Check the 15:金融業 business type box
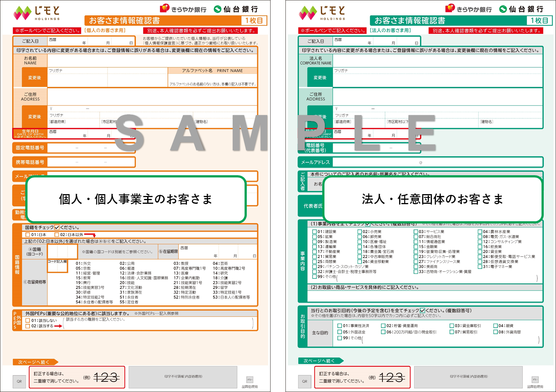 pos(416,247)
